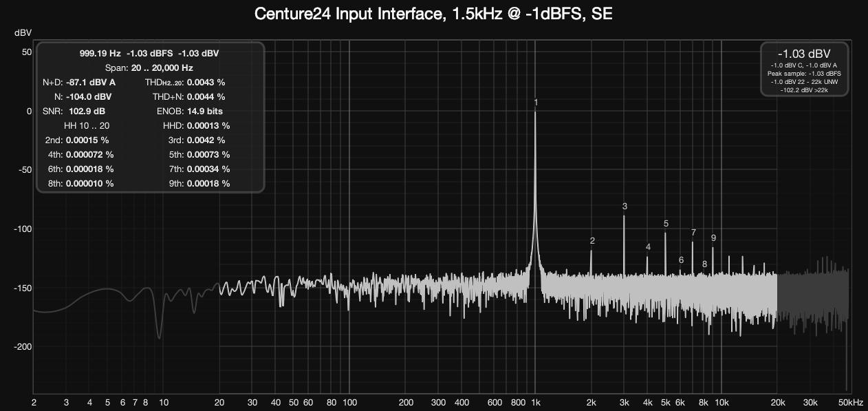Select the HHD 0.00013 % value
This screenshot has width=868, height=411.
[208, 125]
